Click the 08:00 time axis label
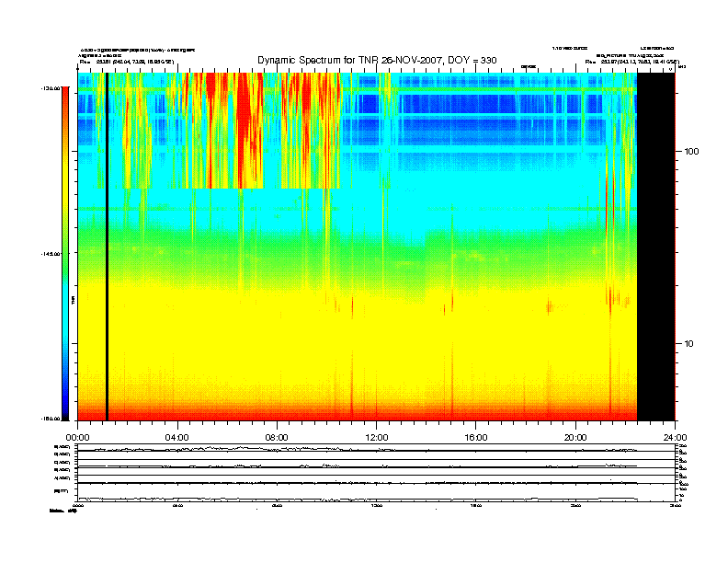Viewport: 728px width, 563px height. tap(277, 438)
